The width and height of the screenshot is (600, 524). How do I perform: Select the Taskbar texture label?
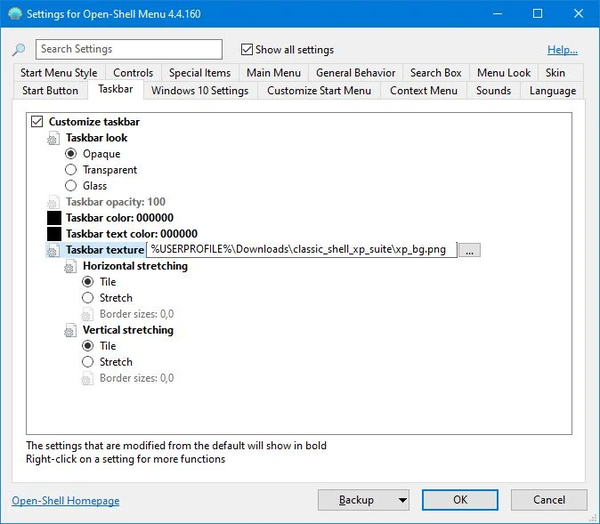point(105,250)
